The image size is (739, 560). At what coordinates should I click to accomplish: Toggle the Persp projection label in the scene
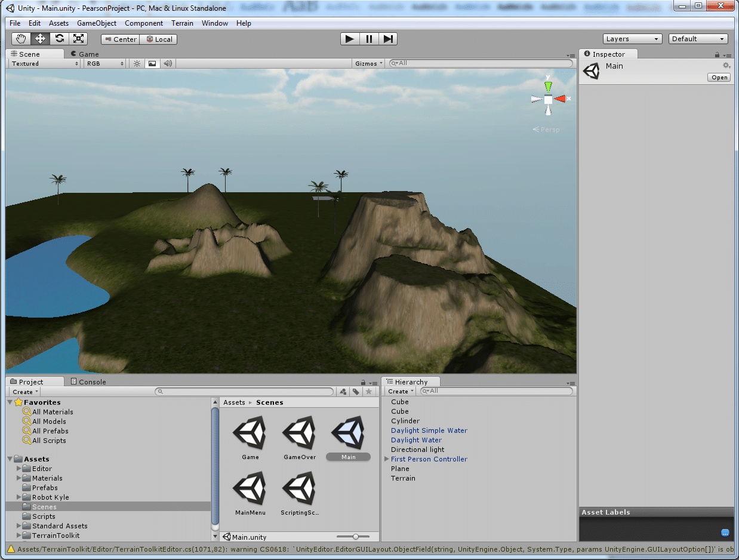547,130
